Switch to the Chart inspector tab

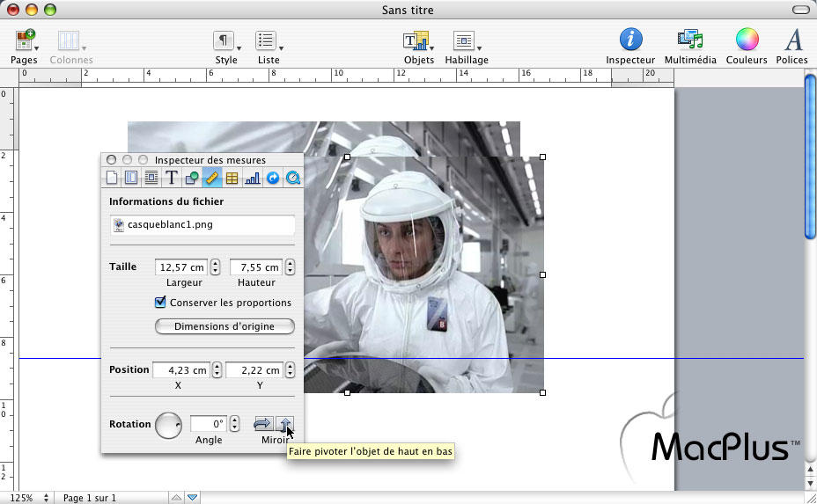[x=252, y=178]
